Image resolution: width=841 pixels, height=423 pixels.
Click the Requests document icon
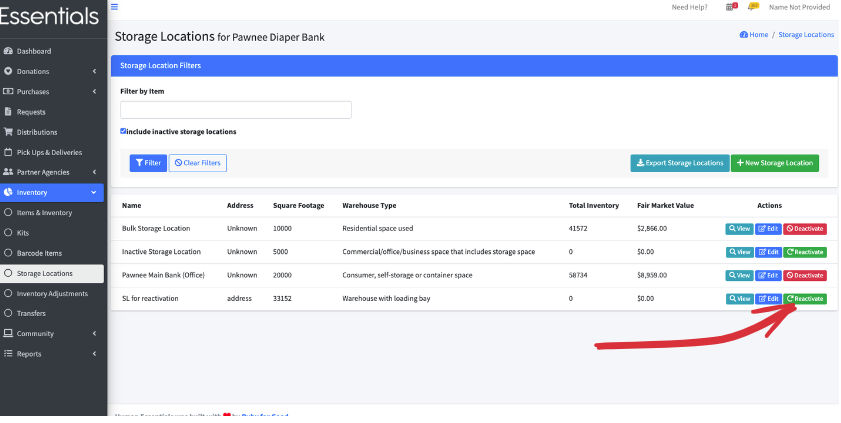8,112
